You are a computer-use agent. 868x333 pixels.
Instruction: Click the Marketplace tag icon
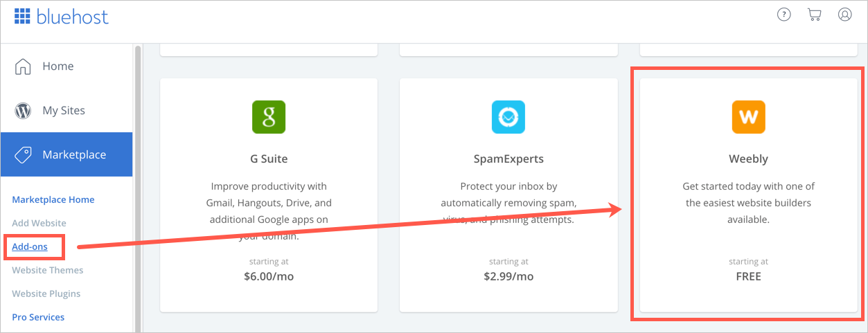click(x=23, y=154)
